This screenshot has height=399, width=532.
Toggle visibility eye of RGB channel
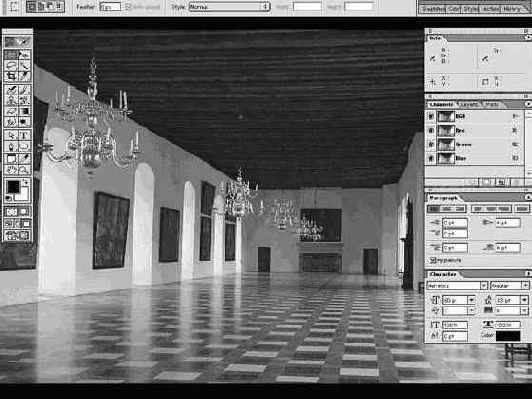pyautogui.click(x=431, y=116)
